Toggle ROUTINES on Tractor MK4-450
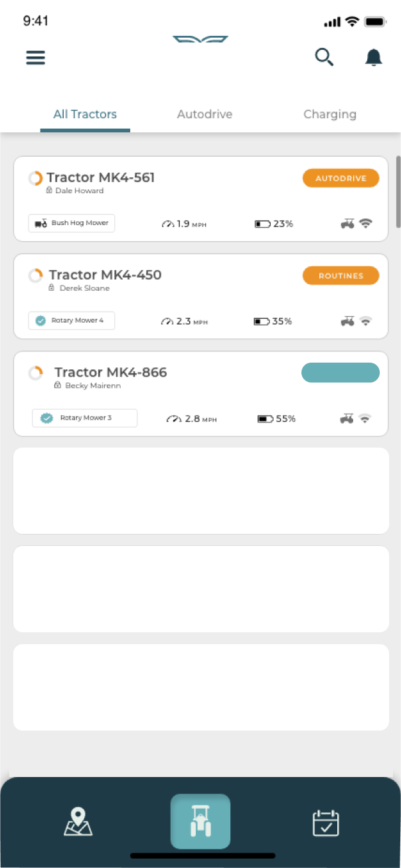Image resolution: width=401 pixels, height=868 pixels. point(341,275)
